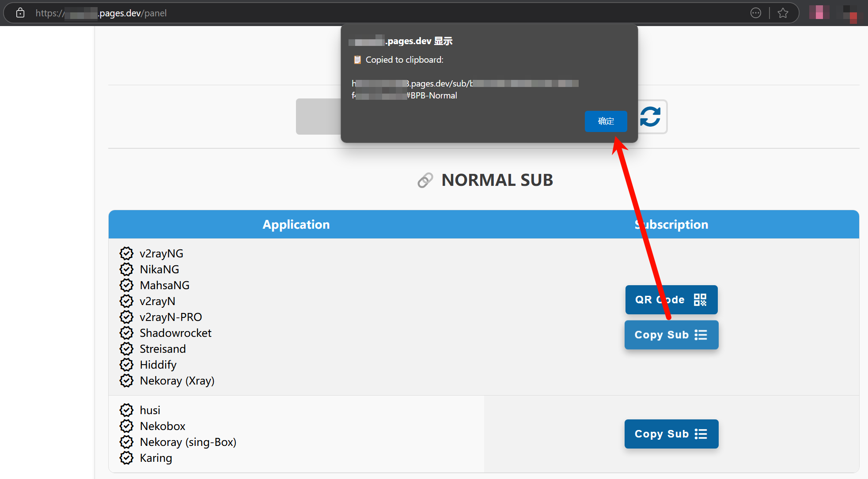The width and height of the screenshot is (868, 479).
Task: Click the Application column header
Action: pos(296,225)
